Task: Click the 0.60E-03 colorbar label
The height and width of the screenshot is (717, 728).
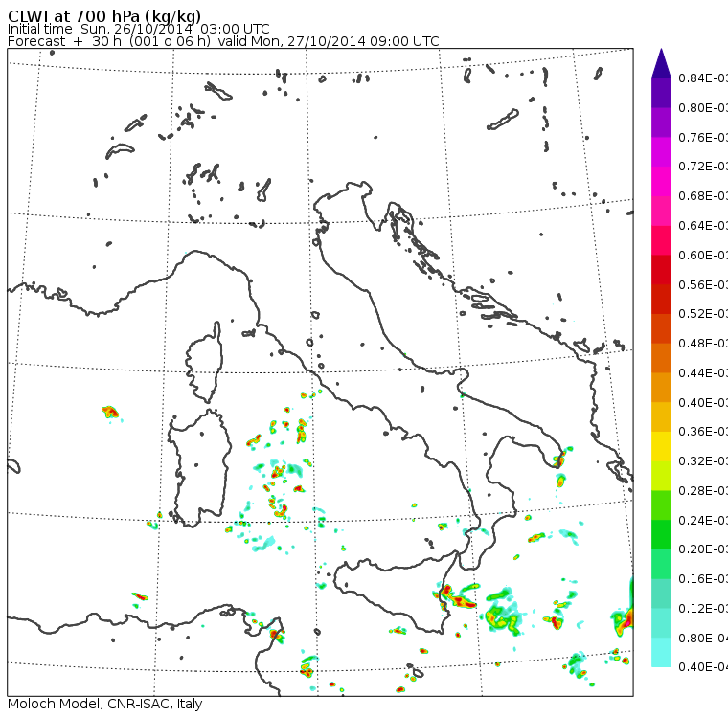Action: (703, 256)
